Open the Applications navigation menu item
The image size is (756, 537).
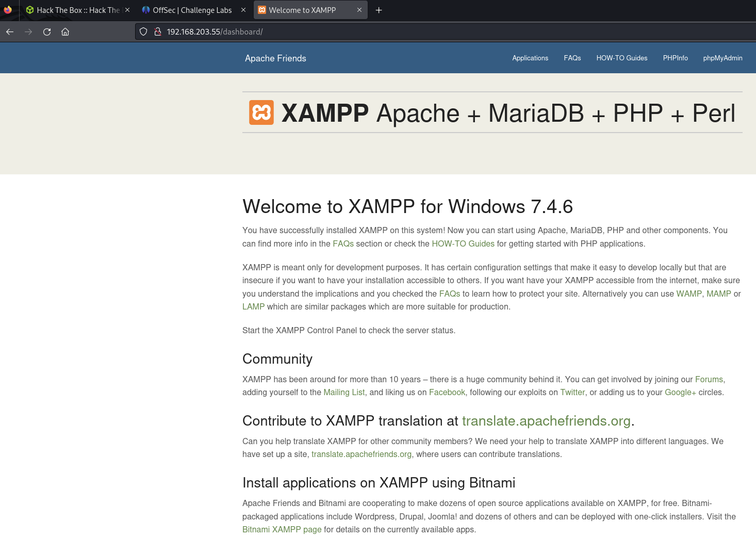(530, 58)
